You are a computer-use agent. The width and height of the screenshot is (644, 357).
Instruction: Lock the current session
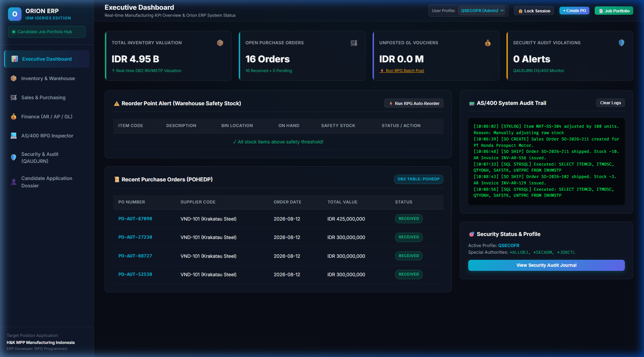point(534,11)
